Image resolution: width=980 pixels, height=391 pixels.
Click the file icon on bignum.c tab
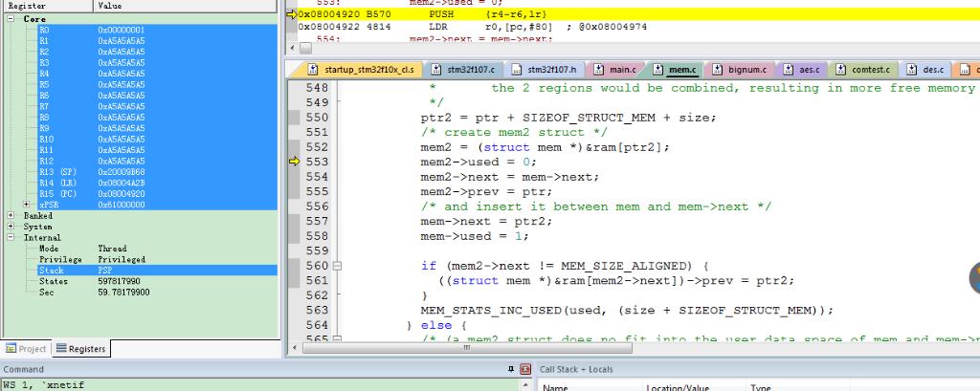coord(718,70)
